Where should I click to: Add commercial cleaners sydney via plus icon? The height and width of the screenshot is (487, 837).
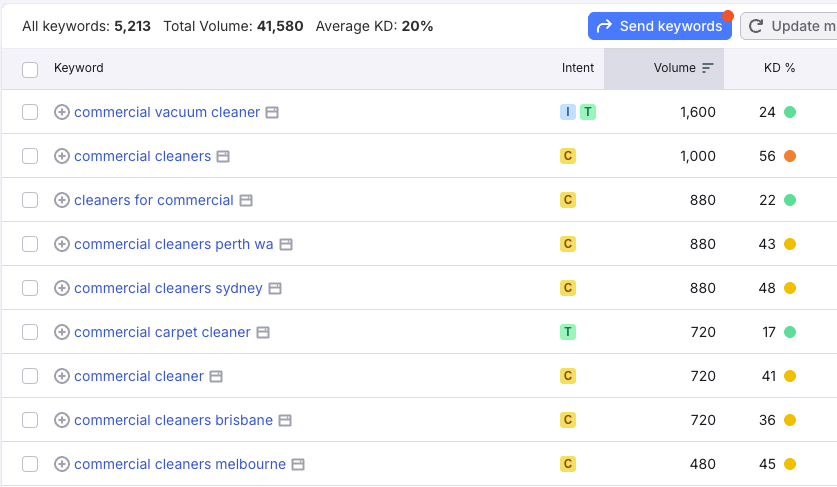pos(62,288)
